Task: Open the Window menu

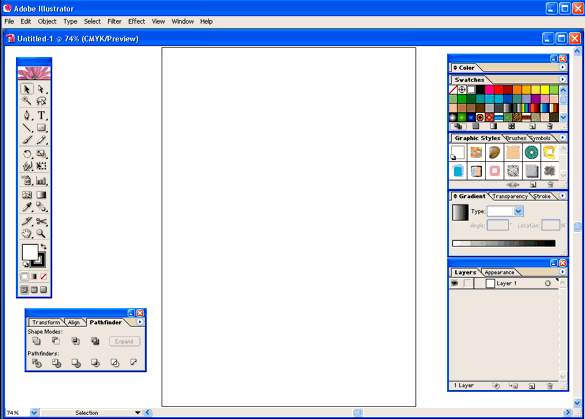Action: click(x=182, y=21)
